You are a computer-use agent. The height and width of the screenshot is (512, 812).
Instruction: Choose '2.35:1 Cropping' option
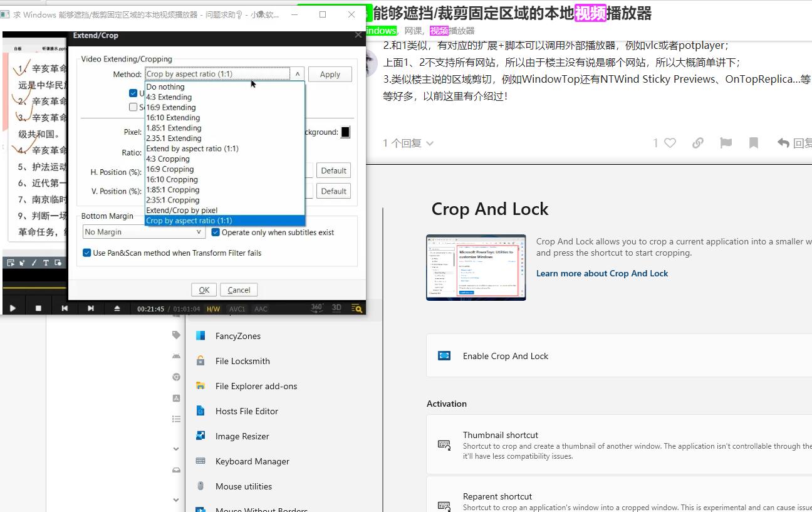pos(225,200)
